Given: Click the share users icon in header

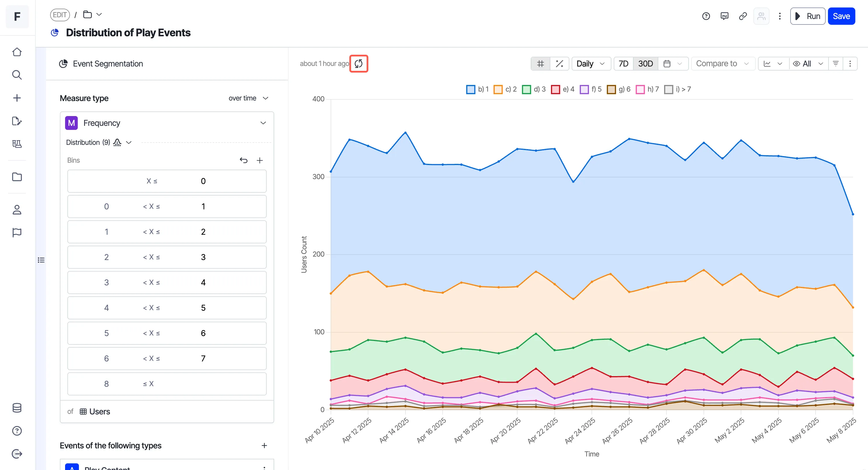Looking at the screenshot, I should [761, 16].
